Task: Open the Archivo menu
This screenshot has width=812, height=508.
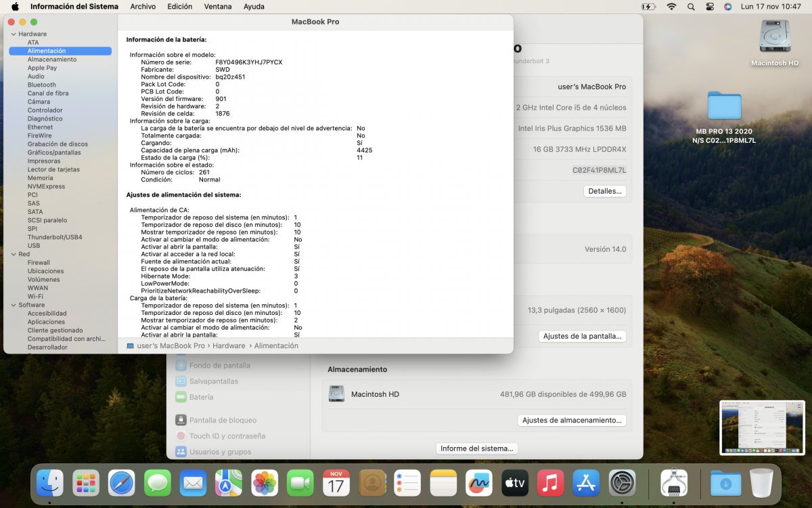Action: (x=143, y=7)
